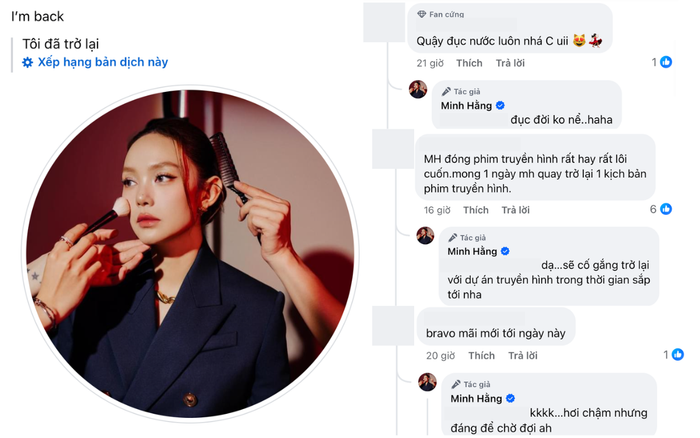Open Minh Hằng's avatar beside the "kkkk...hơi chậm" reply
The image size is (700, 438).
pyautogui.click(x=425, y=382)
